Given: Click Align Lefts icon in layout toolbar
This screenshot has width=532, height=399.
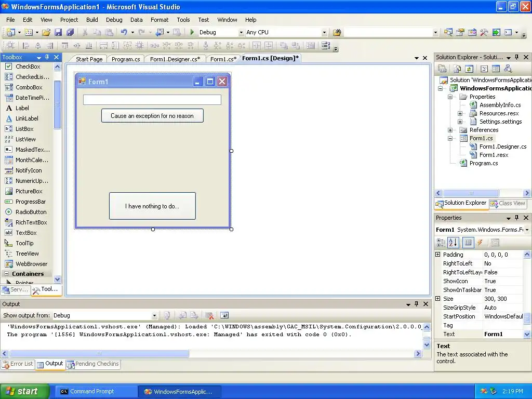Looking at the screenshot, I should [x=25, y=46].
